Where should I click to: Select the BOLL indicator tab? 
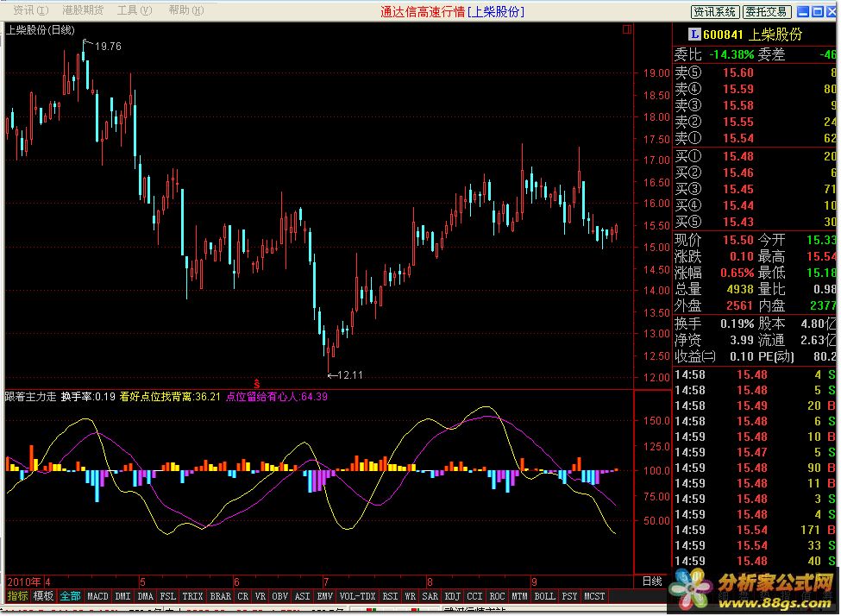click(545, 595)
